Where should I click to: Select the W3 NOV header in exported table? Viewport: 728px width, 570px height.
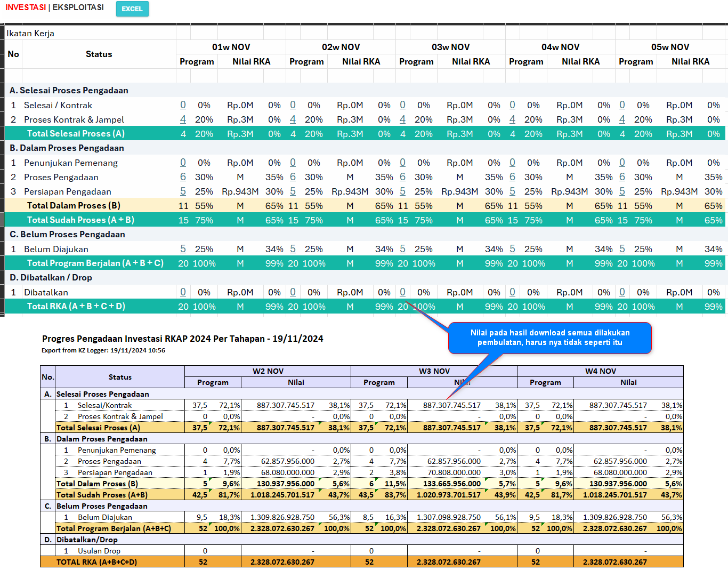pyautogui.click(x=434, y=371)
